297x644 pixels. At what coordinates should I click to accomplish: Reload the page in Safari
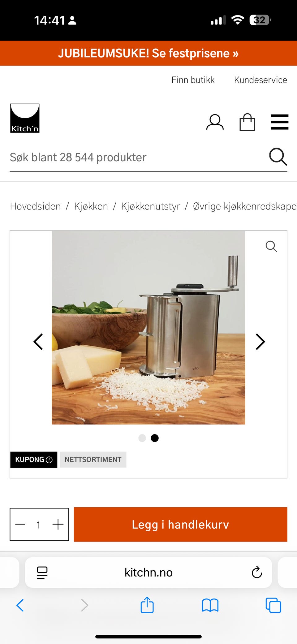pyautogui.click(x=257, y=572)
